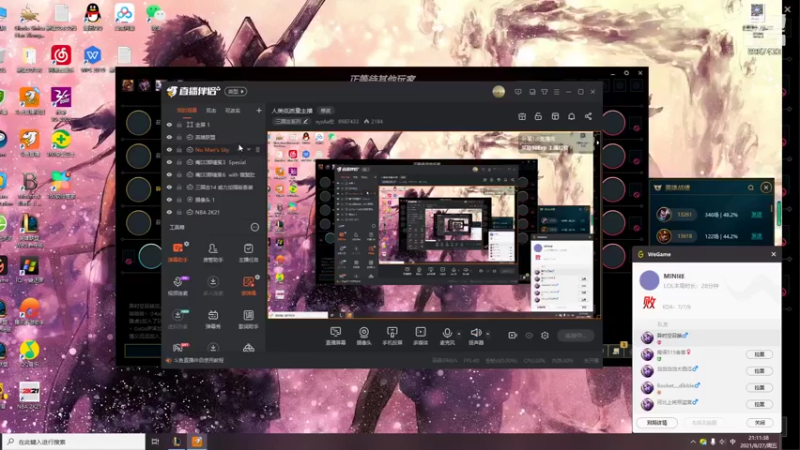The height and width of the screenshot is (450, 800).
Task: Edit the 三国志系列 category tag
Action: point(291,121)
